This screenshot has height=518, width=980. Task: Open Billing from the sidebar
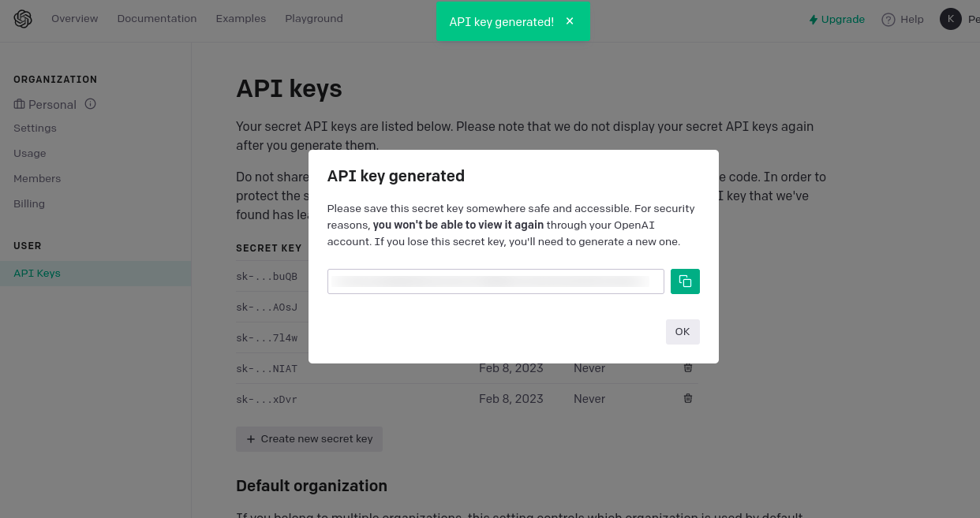[29, 204]
